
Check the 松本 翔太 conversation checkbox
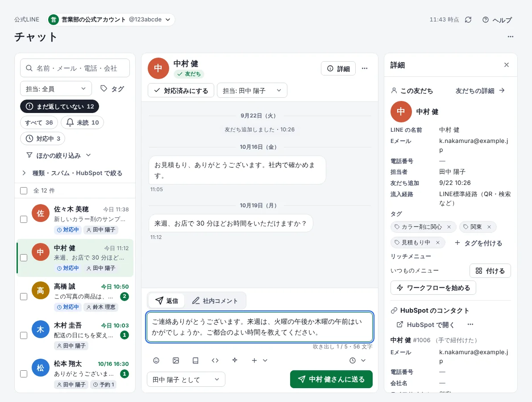24,374
